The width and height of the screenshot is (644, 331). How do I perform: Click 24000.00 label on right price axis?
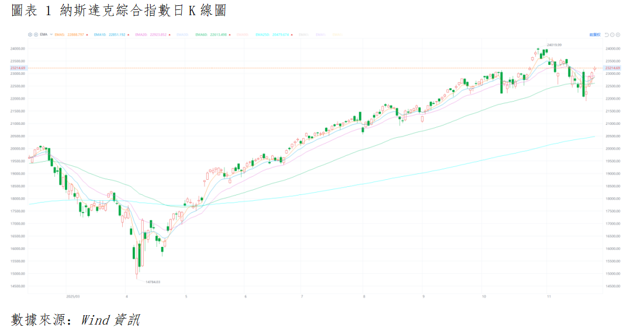pos(612,48)
